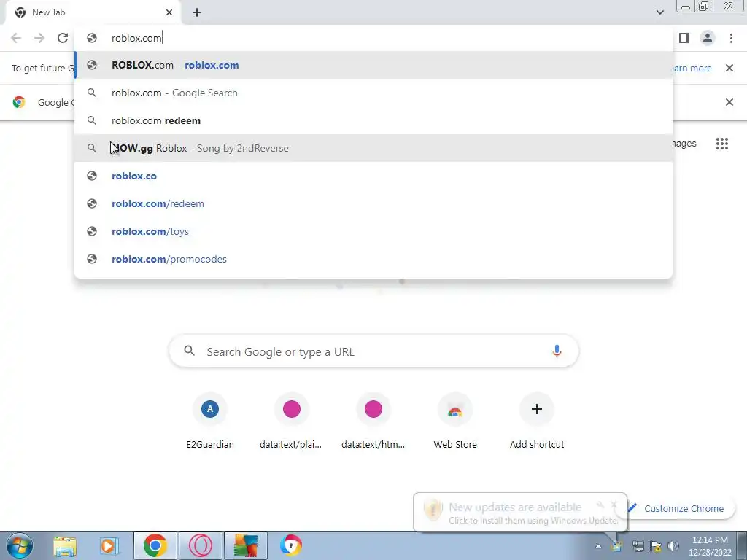Select the New Tab tab
The height and width of the screenshot is (560, 747).
(93, 12)
